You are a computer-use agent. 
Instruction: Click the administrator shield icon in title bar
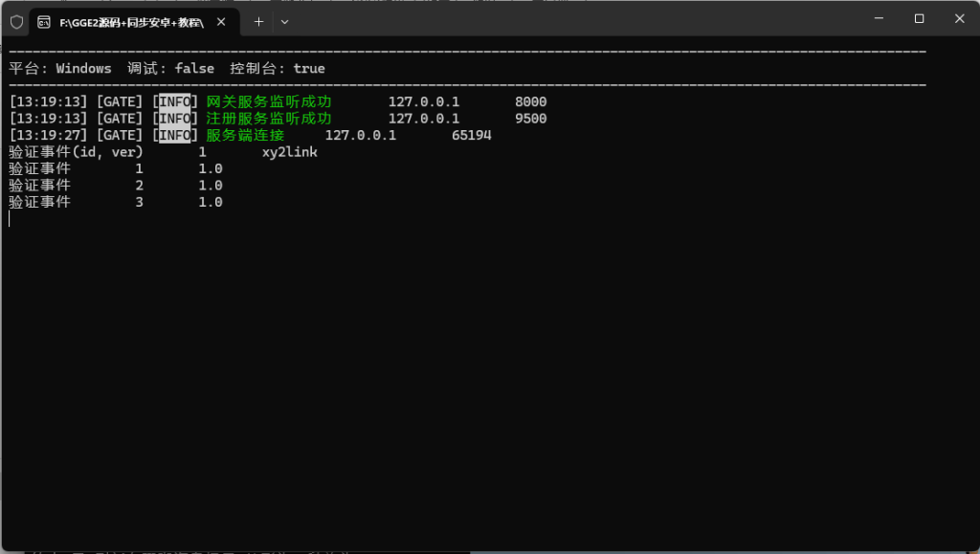pyautogui.click(x=16, y=21)
